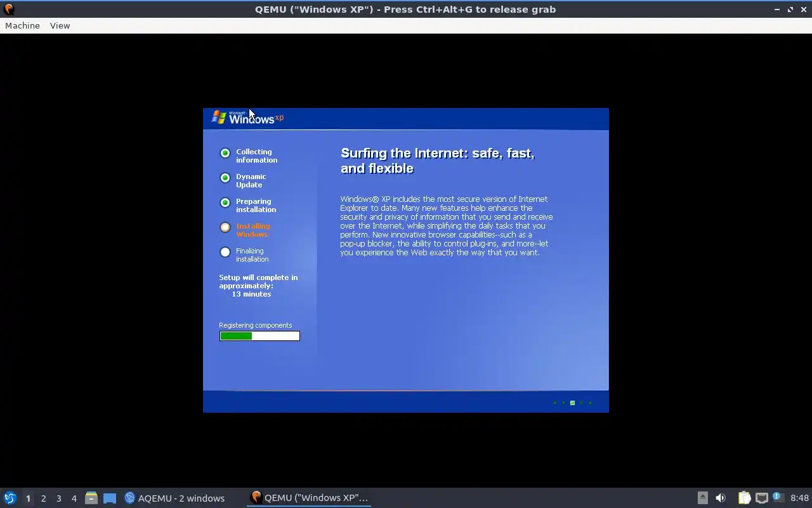Click the highlighted square slide indicator dot
The width and height of the screenshot is (812, 508).
click(572, 403)
